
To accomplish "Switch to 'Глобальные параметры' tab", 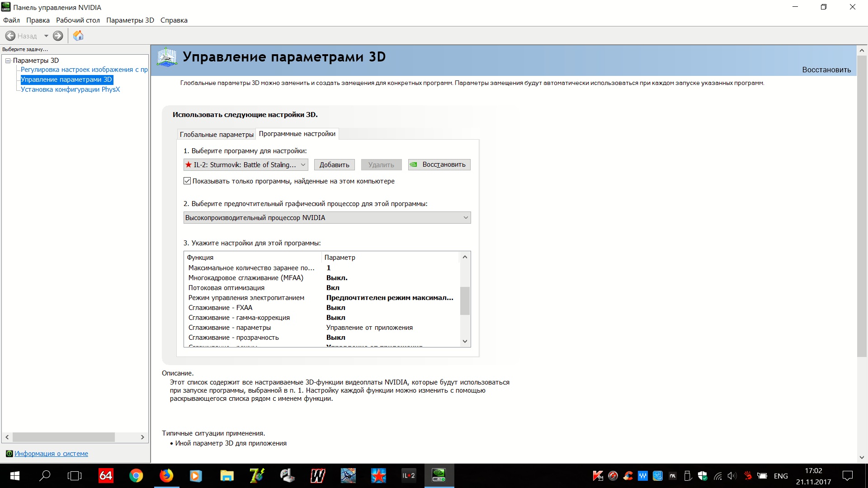I will coord(217,135).
